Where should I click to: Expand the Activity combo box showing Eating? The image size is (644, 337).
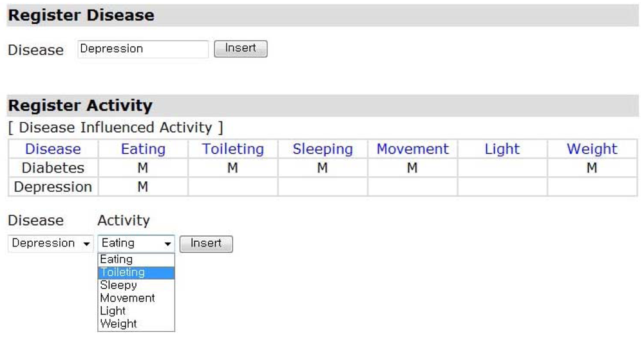click(x=136, y=244)
